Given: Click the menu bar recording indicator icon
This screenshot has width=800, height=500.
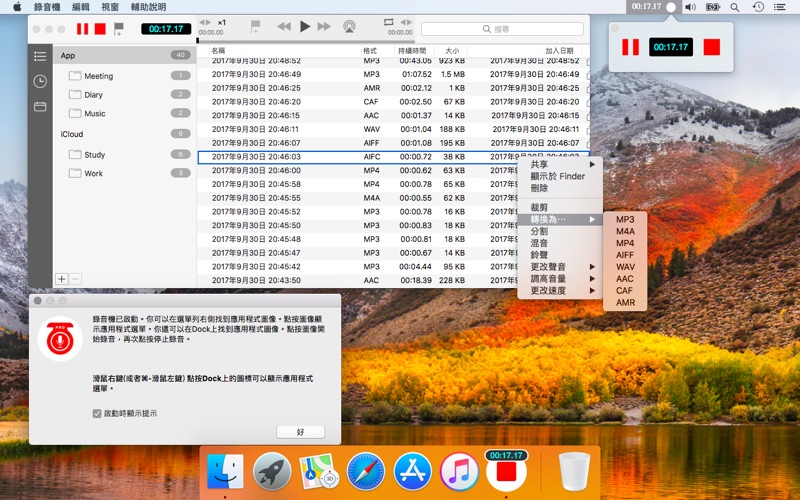Looking at the screenshot, I should click(671, 7).
